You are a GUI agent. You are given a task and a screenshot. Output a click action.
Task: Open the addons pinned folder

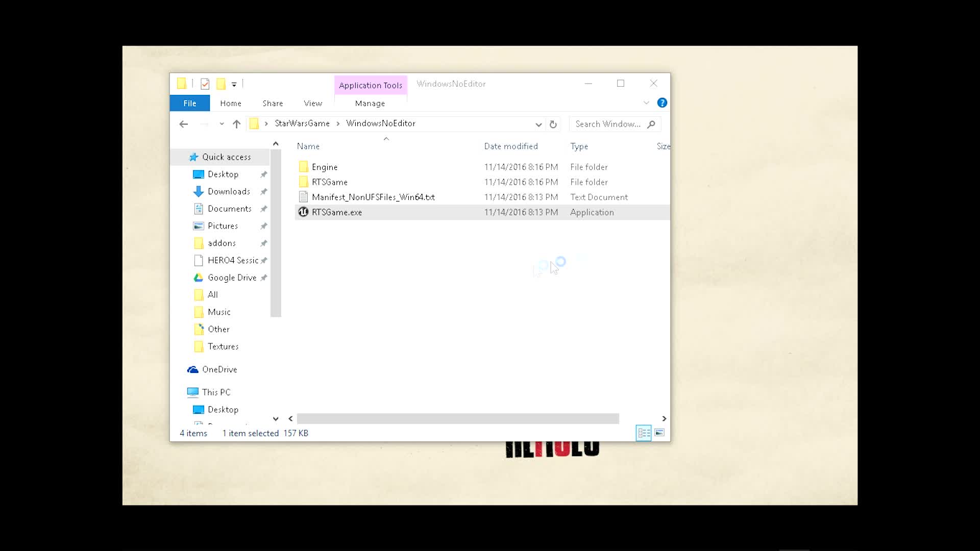click(222, 243)
